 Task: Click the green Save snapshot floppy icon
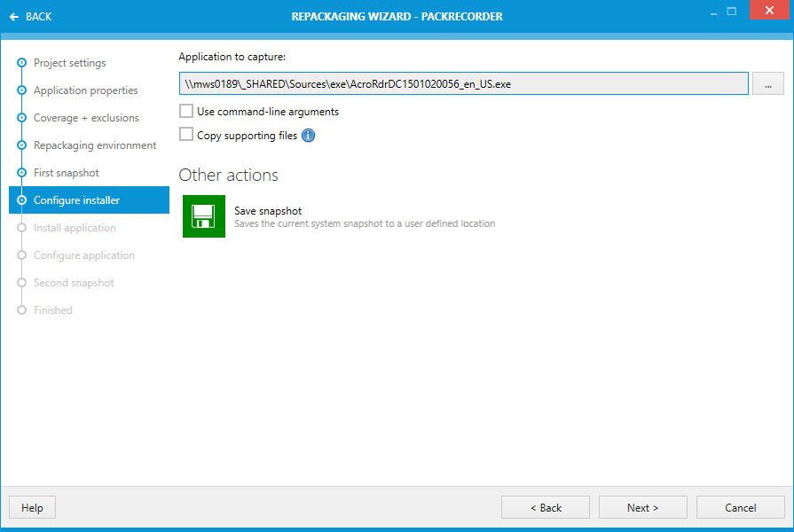coord(204,216)
